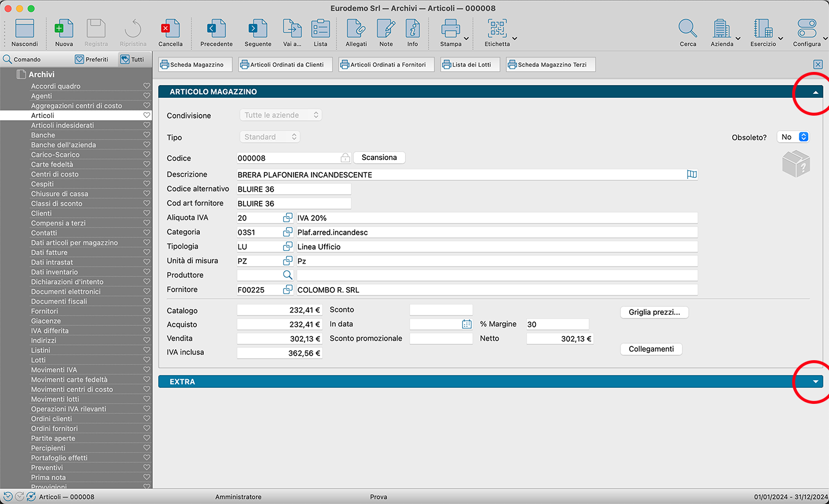The image size is (829, 504).
Task: Delete record with the Cancella icon
Action: coord(170,29)
